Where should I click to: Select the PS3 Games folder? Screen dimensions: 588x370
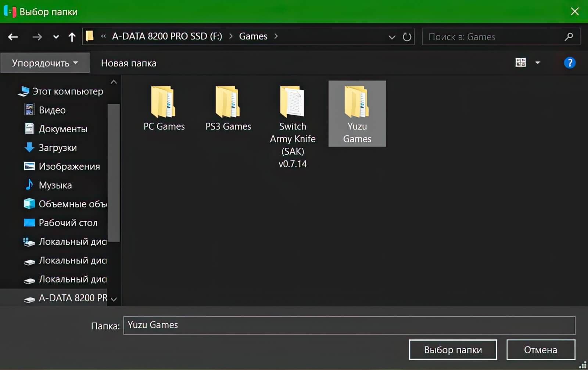point(228,109)
